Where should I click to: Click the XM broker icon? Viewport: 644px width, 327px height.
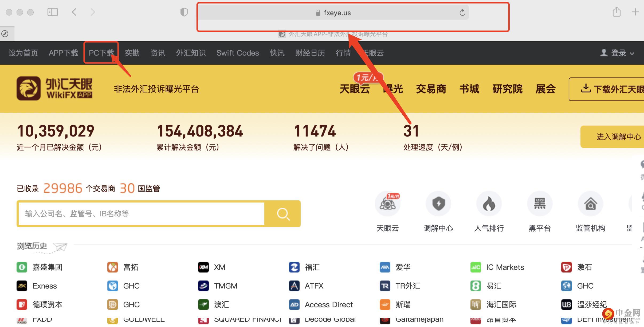203,267
